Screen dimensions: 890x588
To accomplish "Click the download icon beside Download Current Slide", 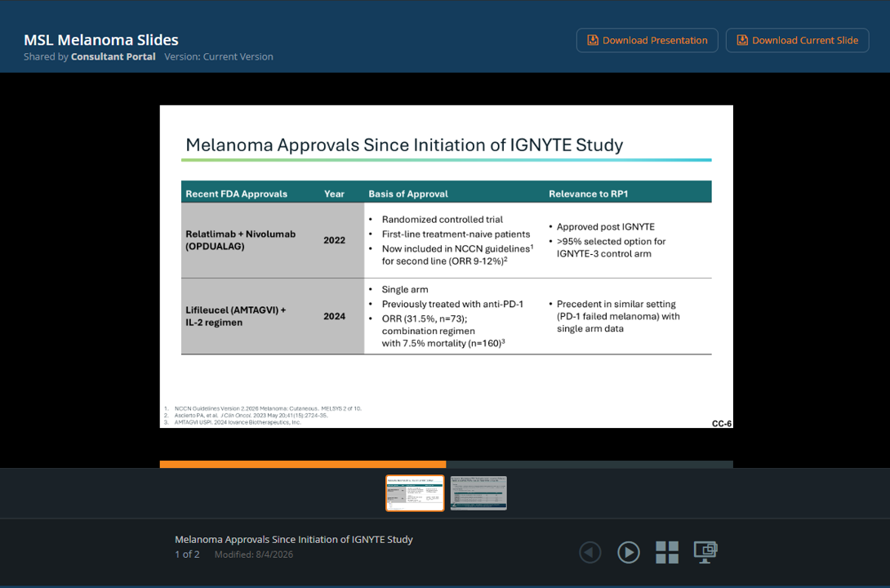I will [x=742, y=40].
